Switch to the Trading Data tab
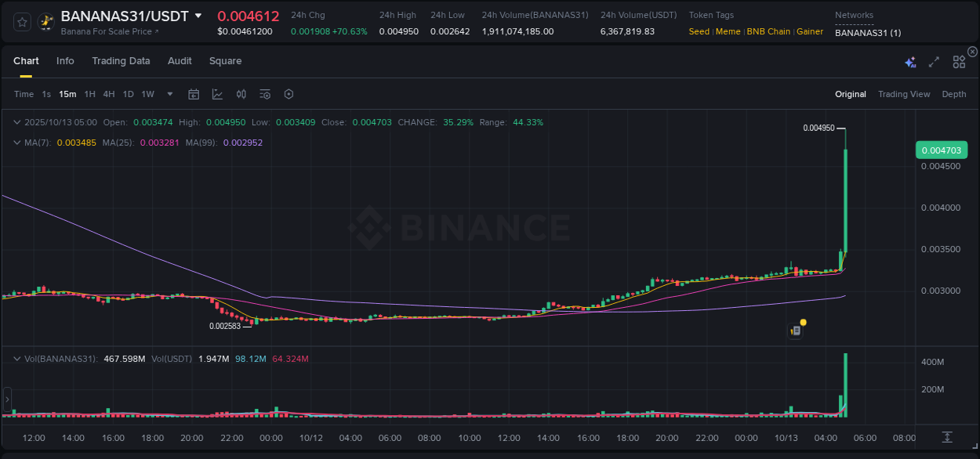 [121, 61]
